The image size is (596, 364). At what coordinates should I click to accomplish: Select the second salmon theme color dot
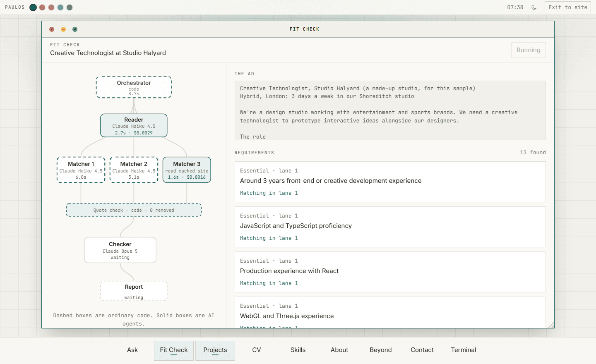click(x=51, y=7)
